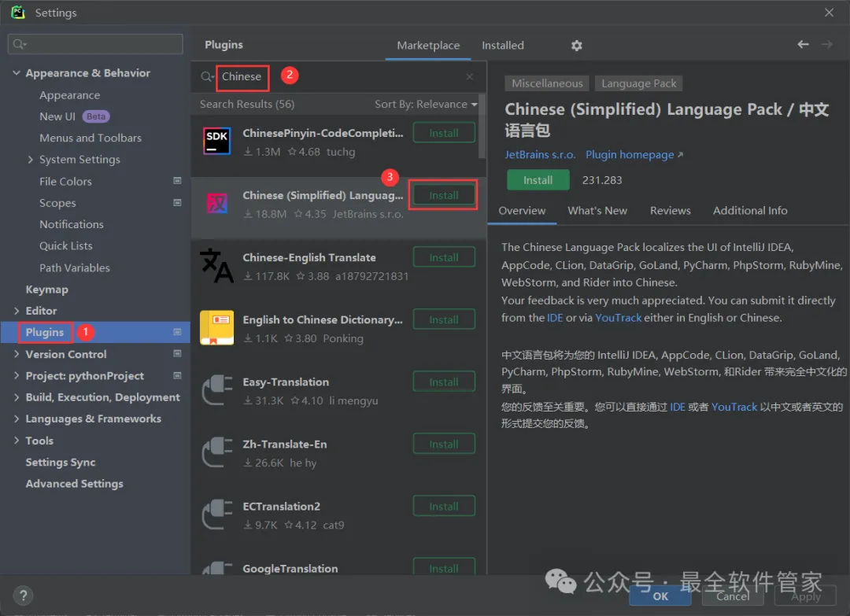850x616 pixels.
Task: Expand the Languages & Frameworks section
Action: click(x=17, y=419)
